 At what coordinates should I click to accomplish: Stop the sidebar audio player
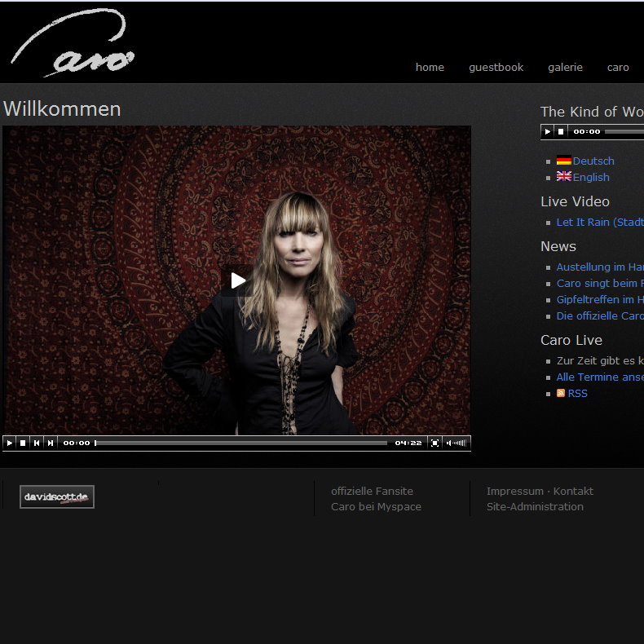click(x=561, y=131)
